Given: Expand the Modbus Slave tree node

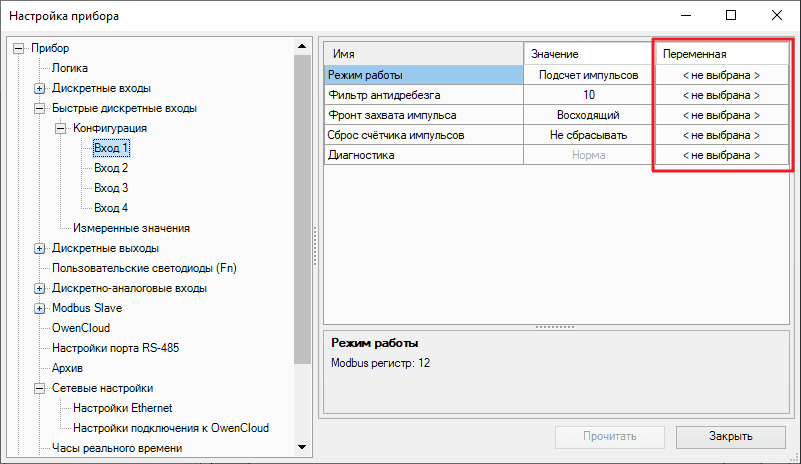Looking at the screenshot, I should point(40,308).
